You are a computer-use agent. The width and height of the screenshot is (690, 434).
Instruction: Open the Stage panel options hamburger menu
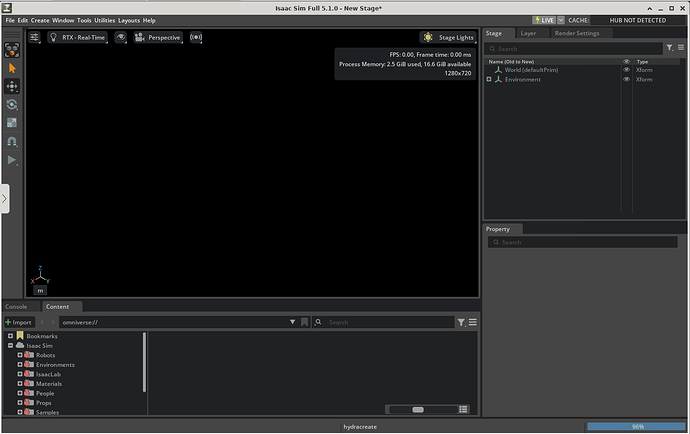tap(681, 48)
